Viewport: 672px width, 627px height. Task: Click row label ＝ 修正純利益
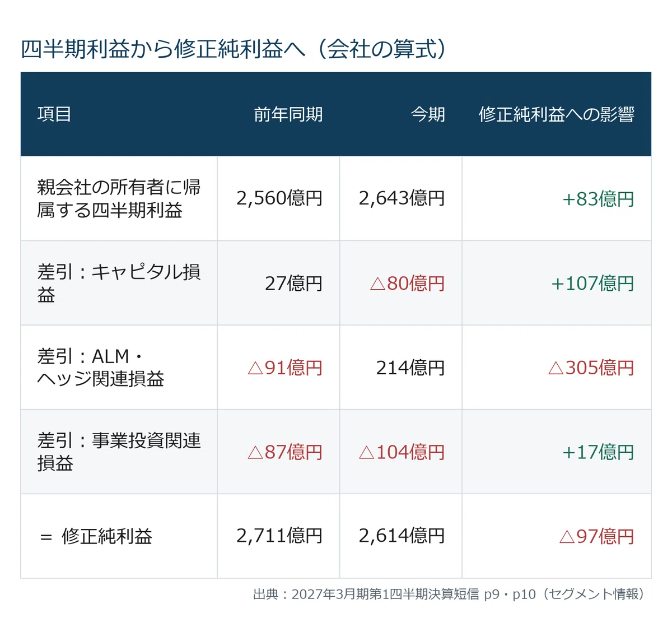[96, 537]
